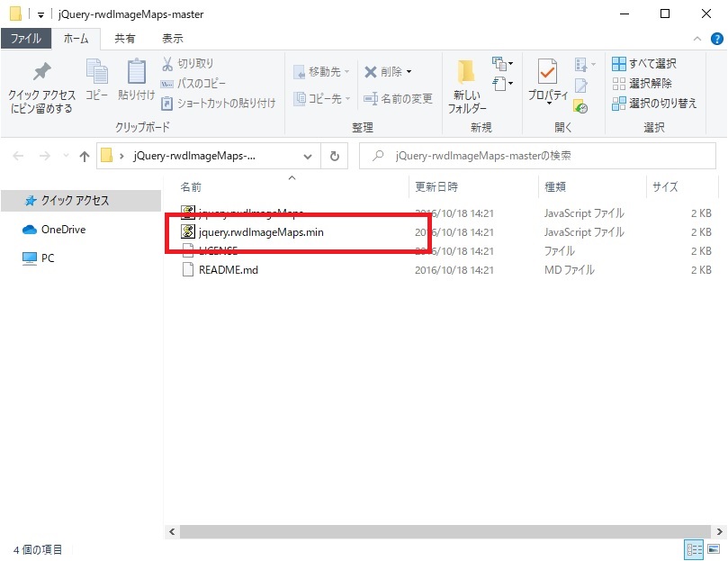The width and height of the screenshot is (728, 561).
Task: Choose パスのコピー (Copy path)
Action: click(193, 84)
